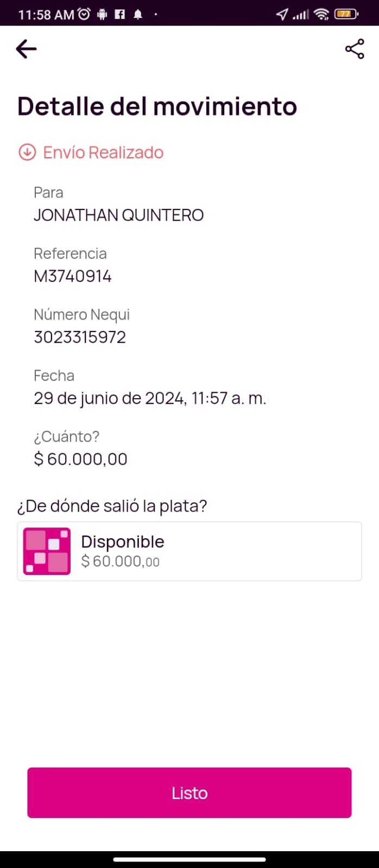Tap the amount $ 60.000,00 under ¿Cuánto?
This screenshot has height=868, width=379.
point(80,459)
